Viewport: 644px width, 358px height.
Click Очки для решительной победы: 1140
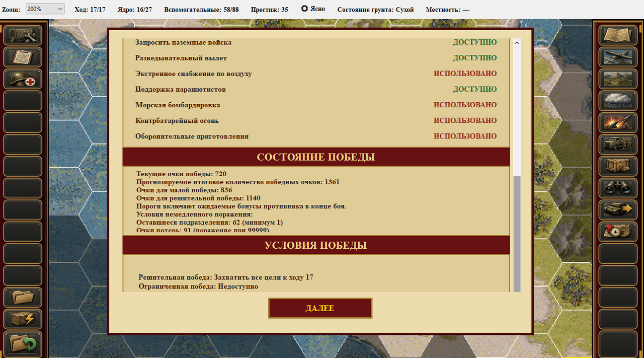(x=198, y=198)
